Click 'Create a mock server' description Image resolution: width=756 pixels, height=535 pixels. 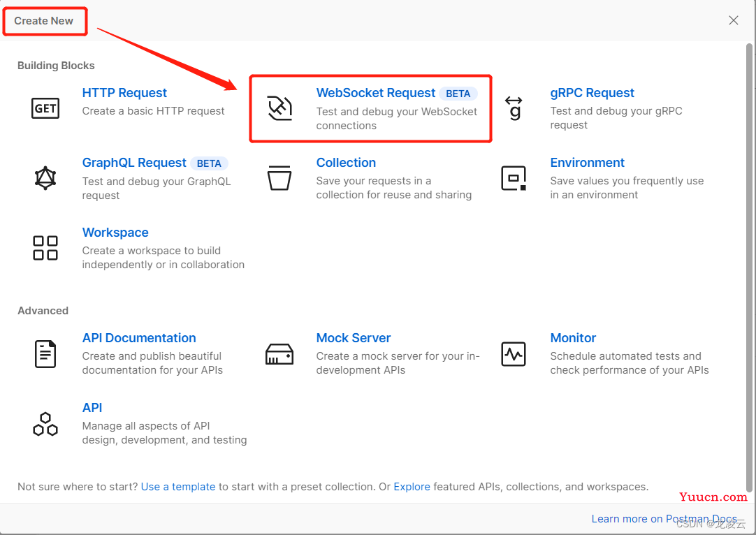pos(398,363)
